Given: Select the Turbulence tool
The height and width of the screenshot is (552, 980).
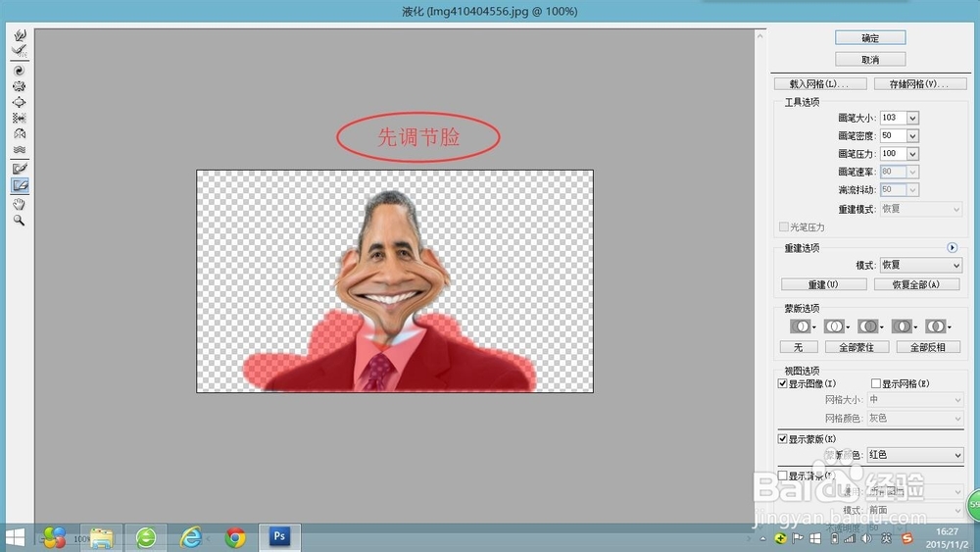Looking at the screenshot, I should 20,149.
